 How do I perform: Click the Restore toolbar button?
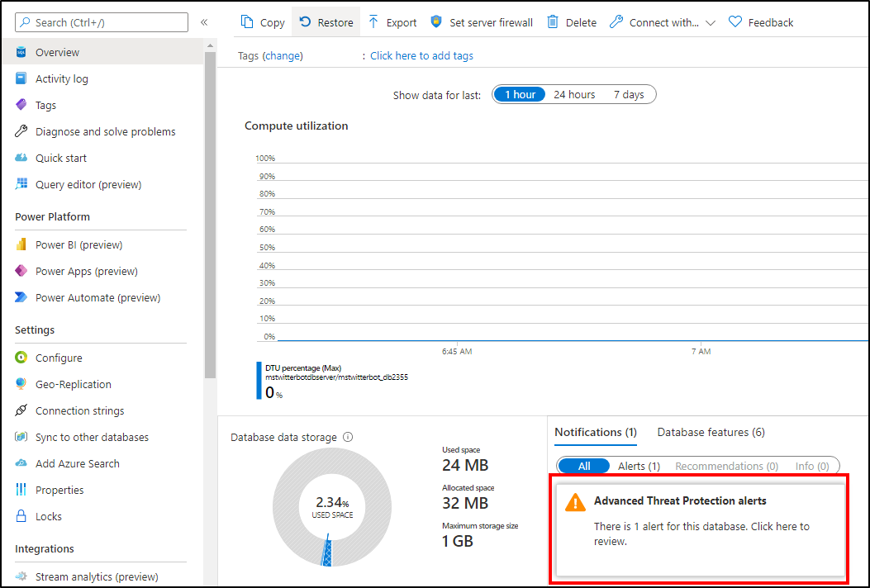(326, 22)
